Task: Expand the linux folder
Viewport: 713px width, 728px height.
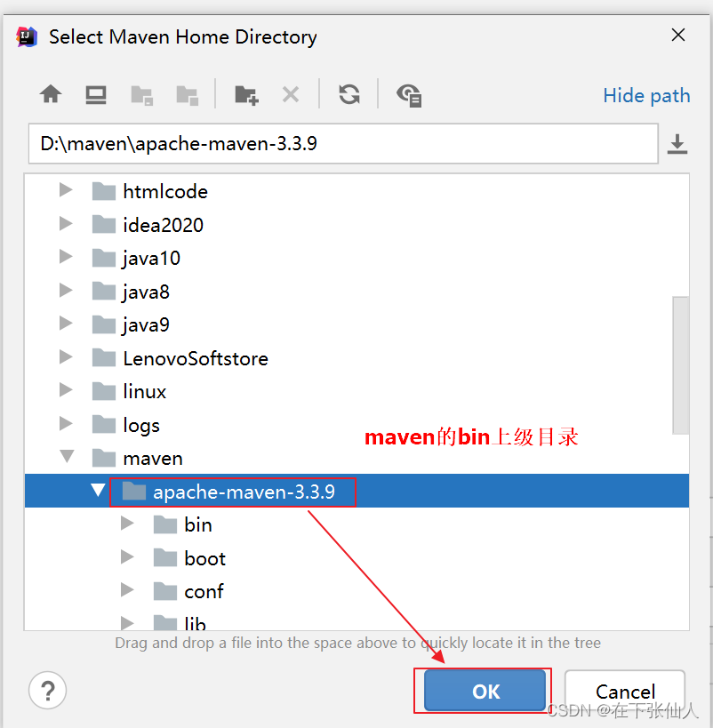Action: click(x=66, y=390)
